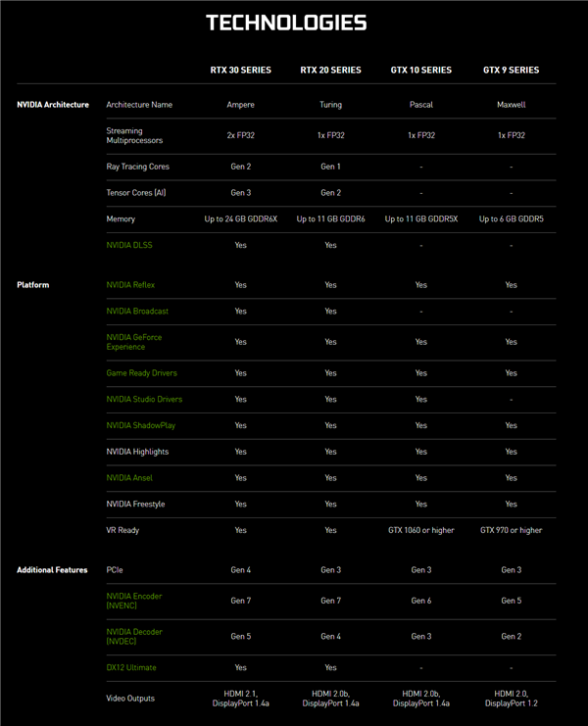
Task: Open the NVIDIA Encoder (NVENC) link
Action: click(134, 601)
